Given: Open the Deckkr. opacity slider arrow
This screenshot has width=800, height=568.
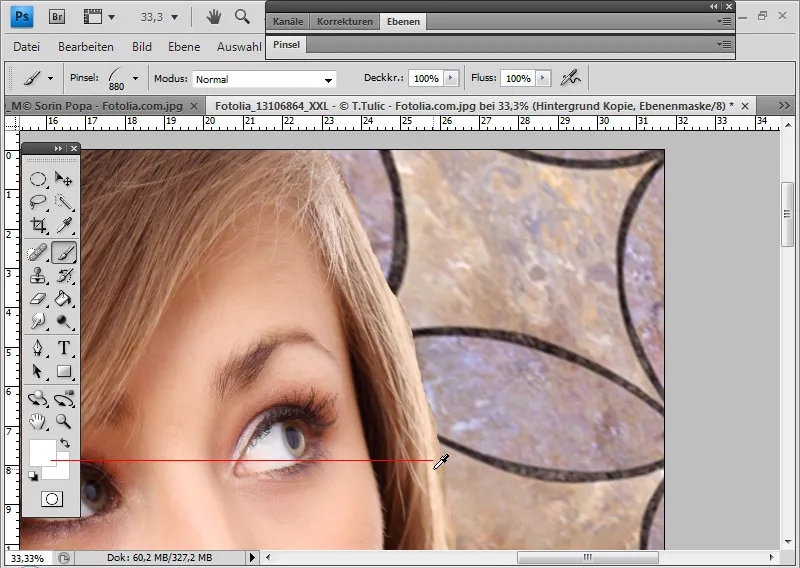Looking at the screenshot, I should coord(451,78).
